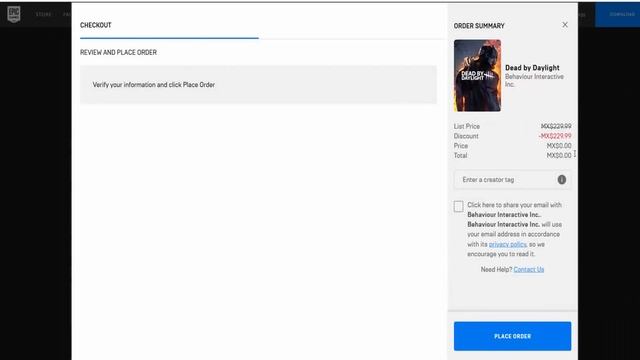640x360 pixels.
Task: Open the Contact Us help link
Action: click(x=529, y=269)
